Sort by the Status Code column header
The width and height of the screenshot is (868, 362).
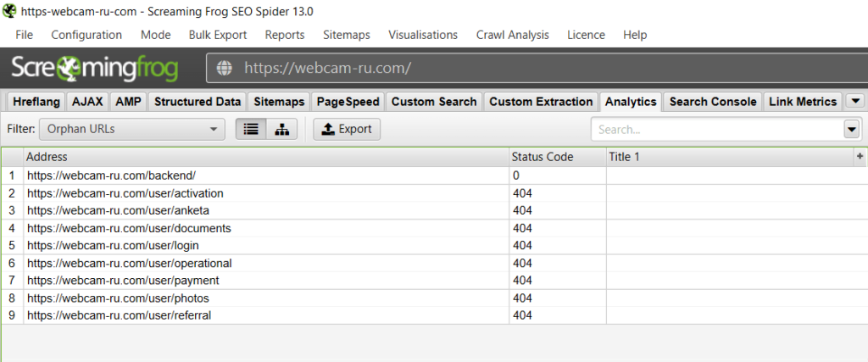coord(558,157)
